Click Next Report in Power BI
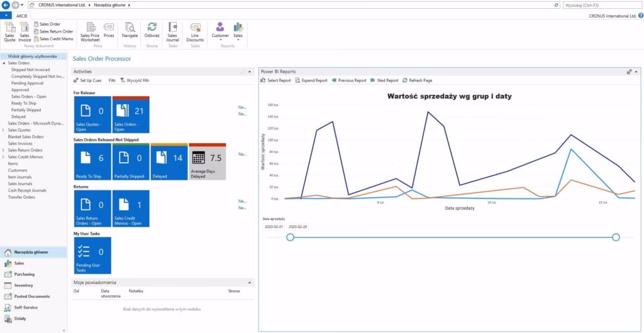Screen dimensions: 644x333 [x=384, y=80]
